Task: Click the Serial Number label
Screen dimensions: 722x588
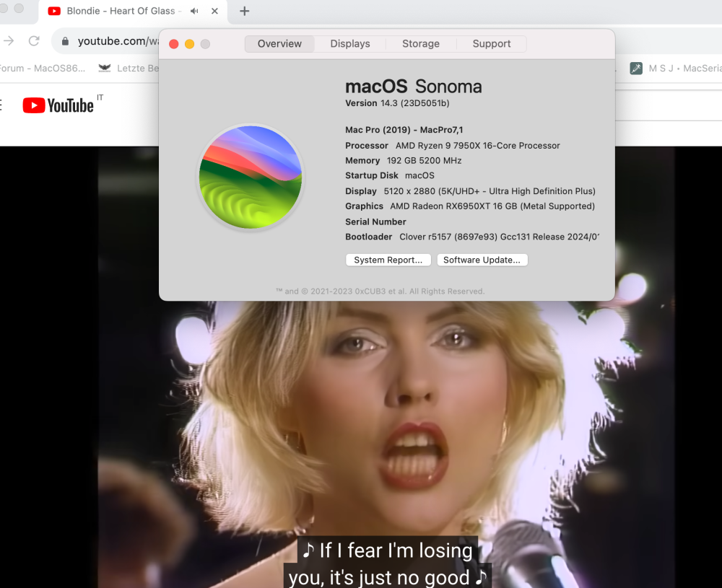Action: click(x=375, y=221)
